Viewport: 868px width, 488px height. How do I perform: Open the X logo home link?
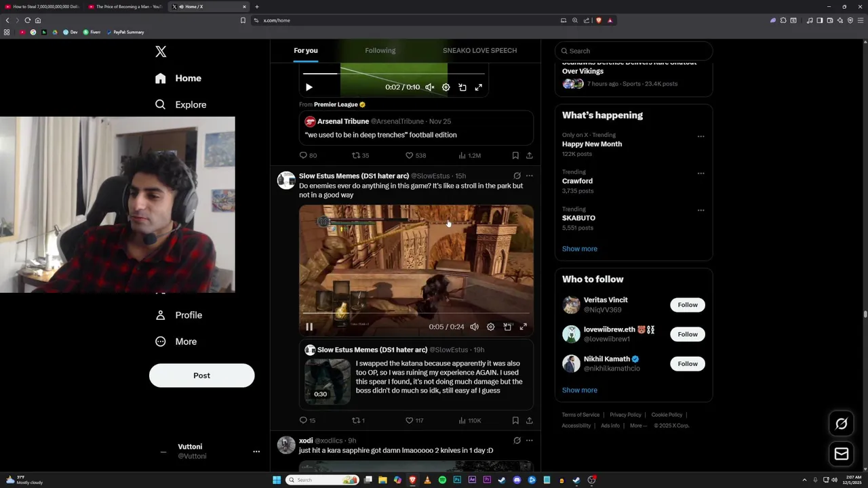click(161, 52)
